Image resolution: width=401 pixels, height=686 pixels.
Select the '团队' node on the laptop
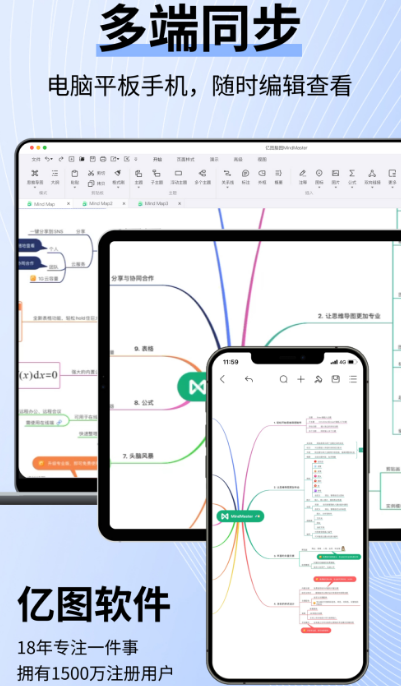[53, 266]
